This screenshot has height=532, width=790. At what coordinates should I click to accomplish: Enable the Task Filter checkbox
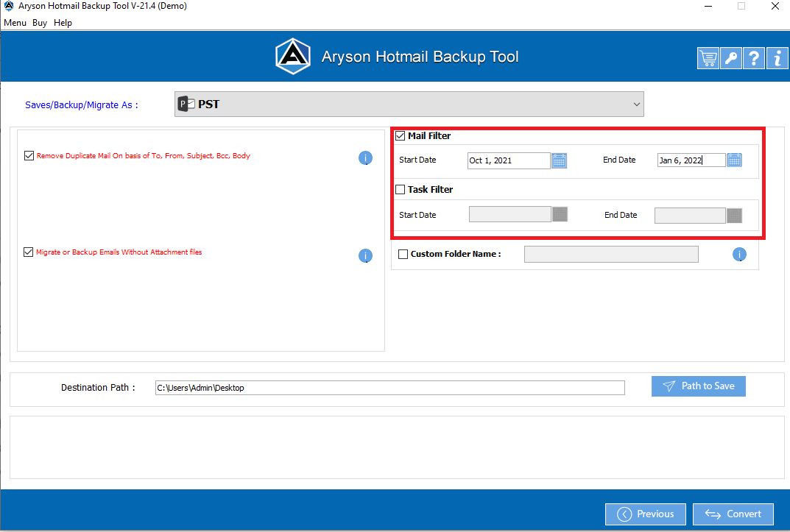tap(400, 190)
